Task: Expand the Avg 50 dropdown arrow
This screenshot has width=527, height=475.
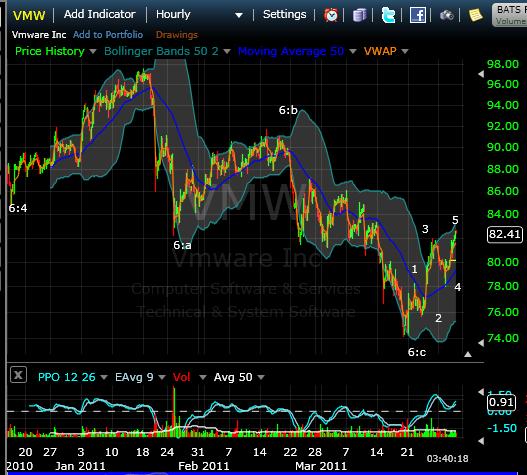Action: point(261,378)
